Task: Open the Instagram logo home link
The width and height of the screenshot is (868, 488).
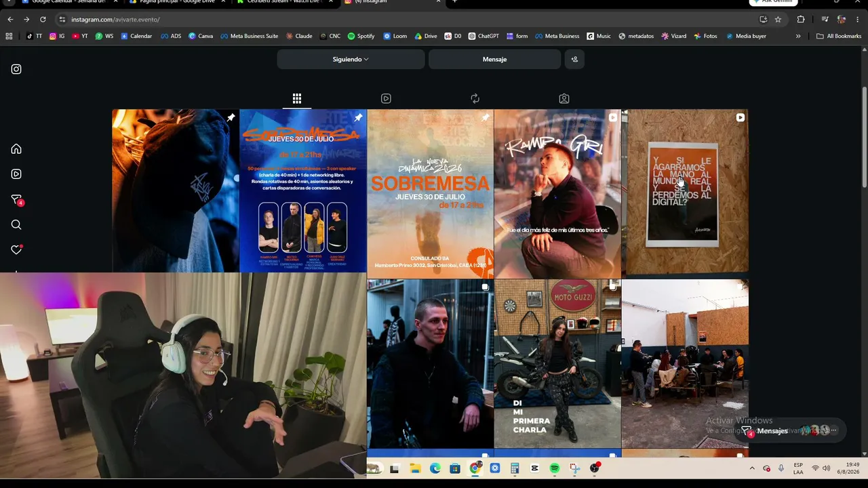Action: click(x=16, y=69)
